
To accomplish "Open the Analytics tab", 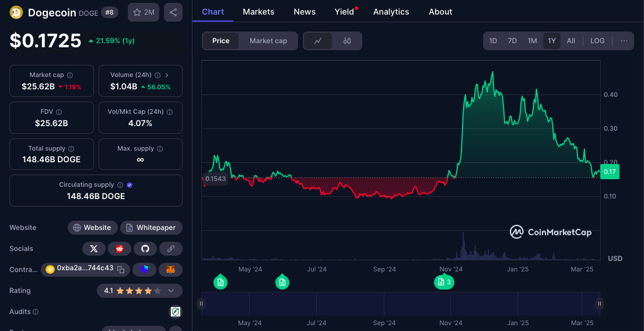I will [391, 12].
